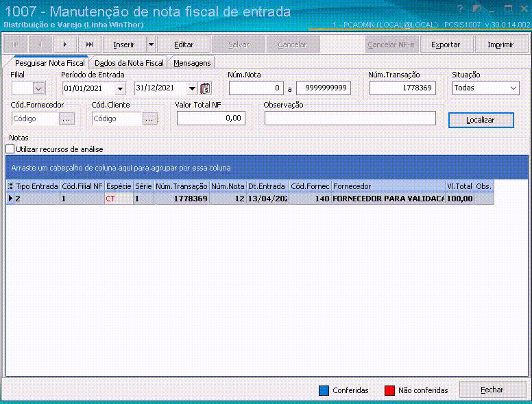Sort by Núm.Nota column header
This screenshot has width=532, height=404.
click(x=228, y=186)
